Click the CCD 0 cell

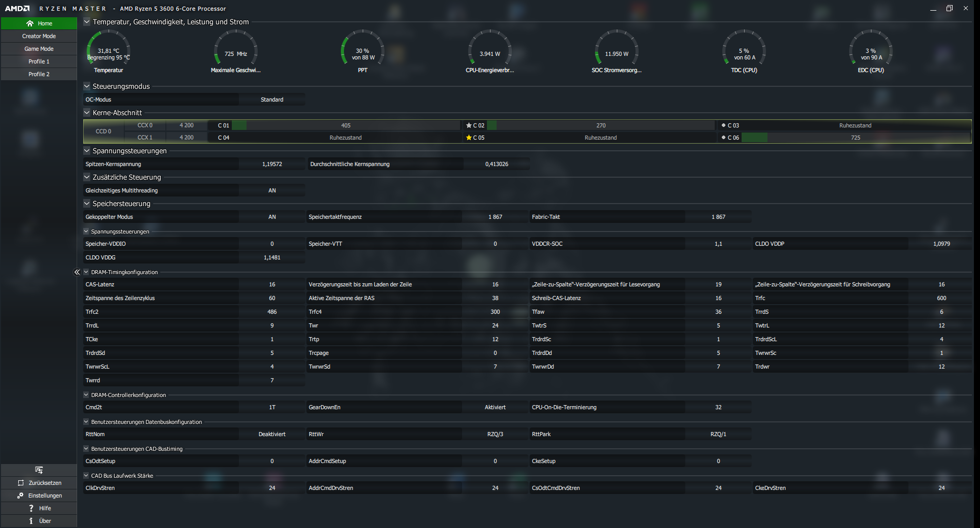click(103, 131)
